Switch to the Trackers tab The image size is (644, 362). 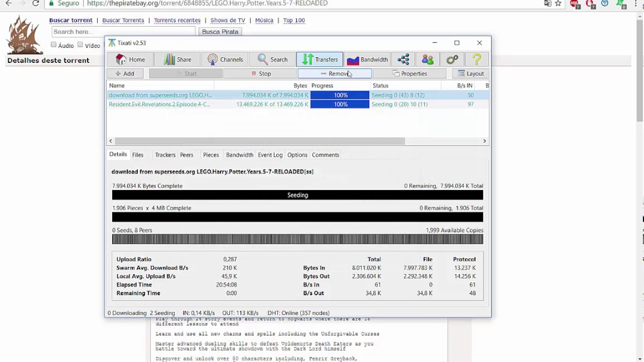click(165, 155)
